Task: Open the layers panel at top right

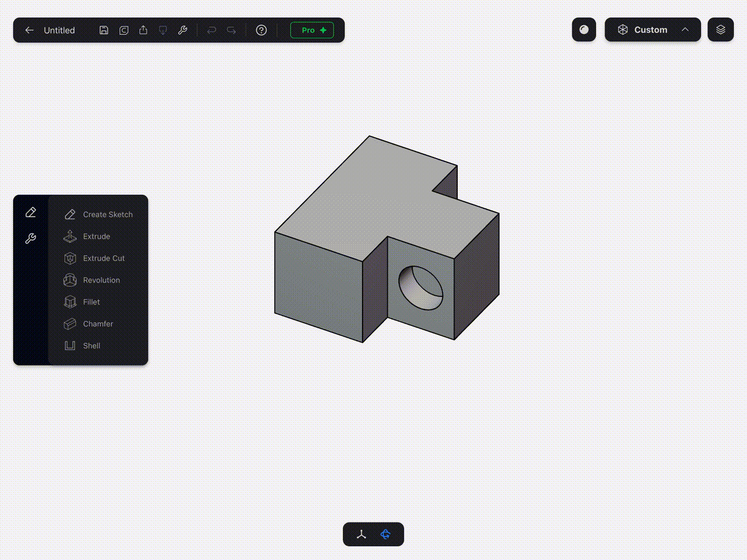Action: 720,30
